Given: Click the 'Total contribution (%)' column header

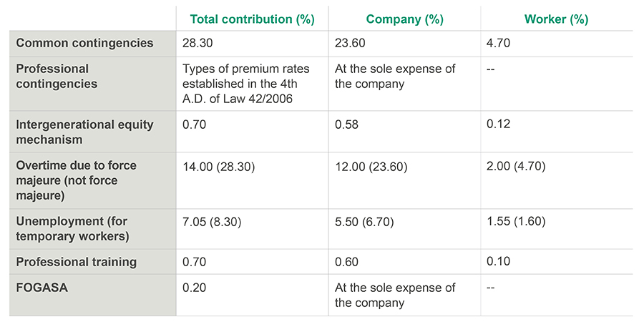Looking at the screenshot, I should pos(252,19).
